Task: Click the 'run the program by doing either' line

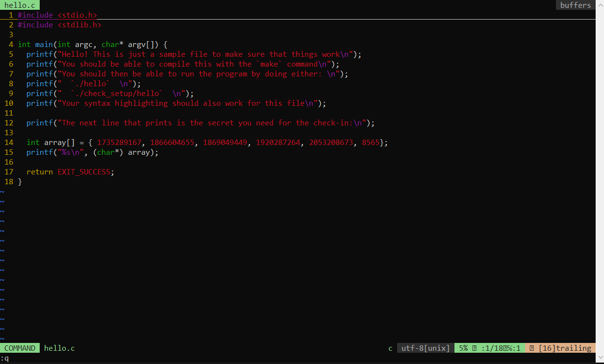Action: 187,74
